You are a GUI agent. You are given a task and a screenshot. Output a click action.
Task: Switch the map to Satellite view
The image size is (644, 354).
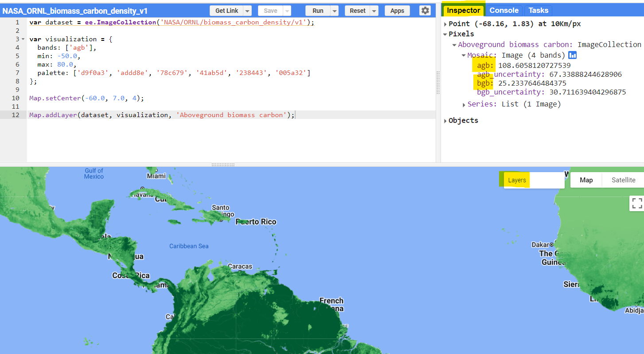(622, 180)
